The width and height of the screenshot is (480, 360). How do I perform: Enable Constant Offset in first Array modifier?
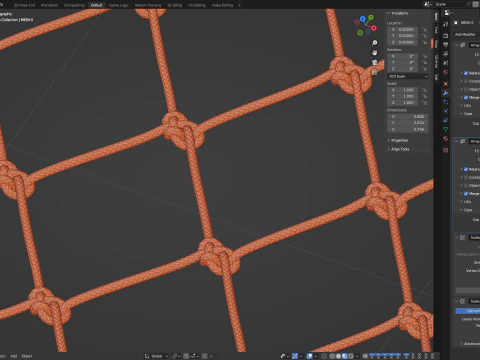466,81
